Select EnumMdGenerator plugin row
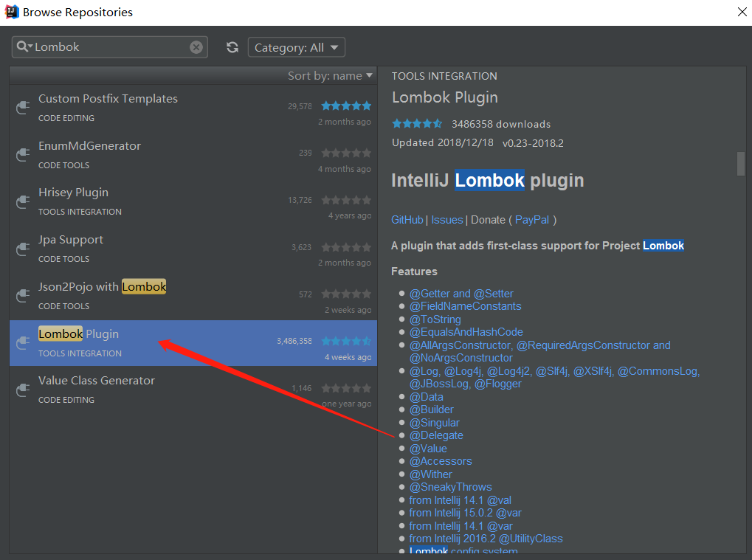Image resolution: width=752 pixels, height=560 pixels. coord(193,156)
